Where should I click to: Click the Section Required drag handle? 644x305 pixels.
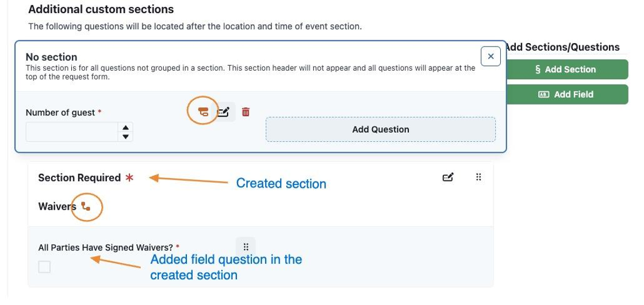(x=478, y=177)
